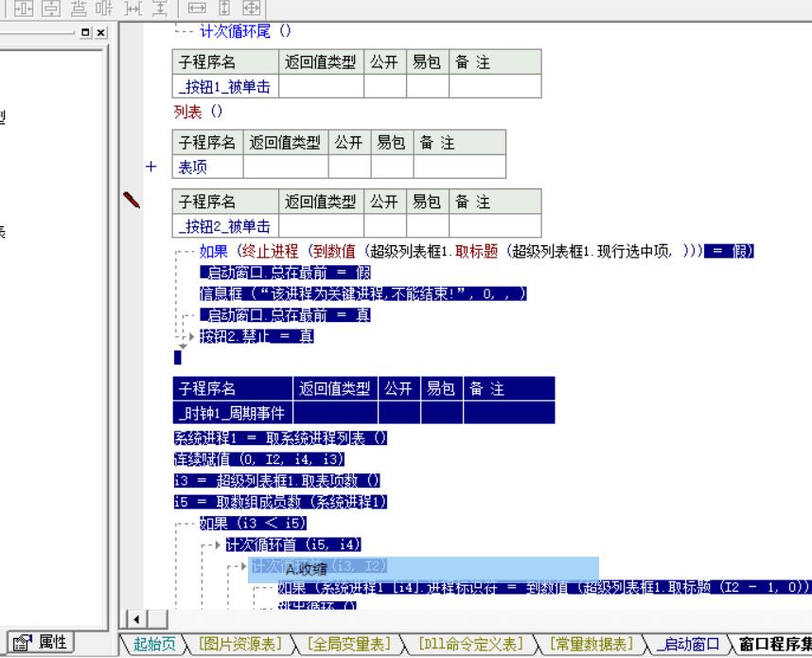Image resolution: width=812 pixels, height=658 pixels.
Task: Open the [全局变量表] tab
Action: [349, 644]
